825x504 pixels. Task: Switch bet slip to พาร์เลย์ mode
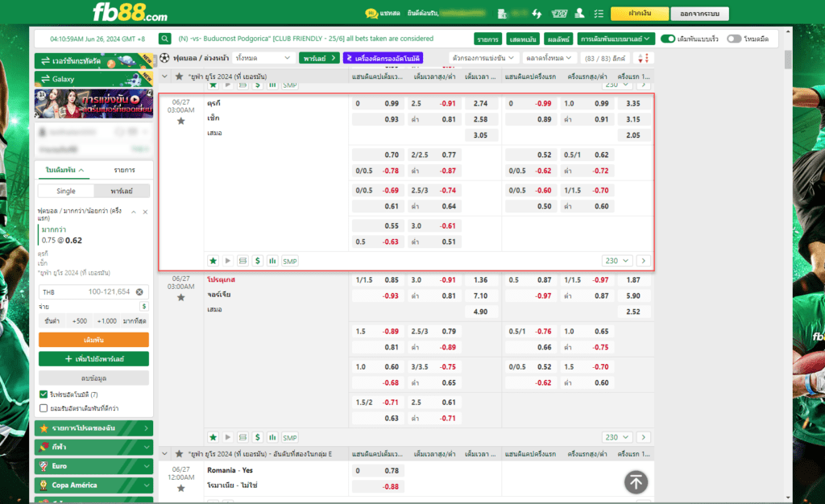[122, 191]
